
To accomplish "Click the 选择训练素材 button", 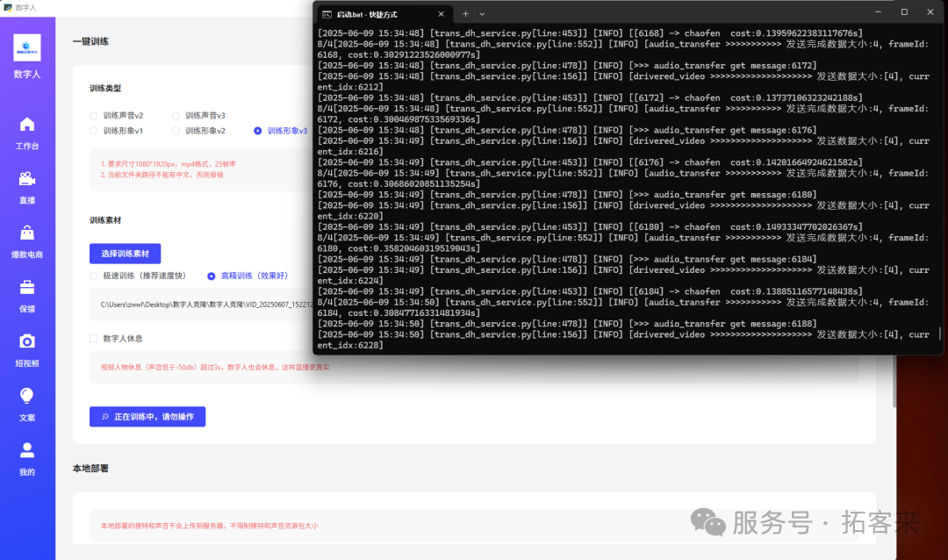I will click(x=125, y=254).
